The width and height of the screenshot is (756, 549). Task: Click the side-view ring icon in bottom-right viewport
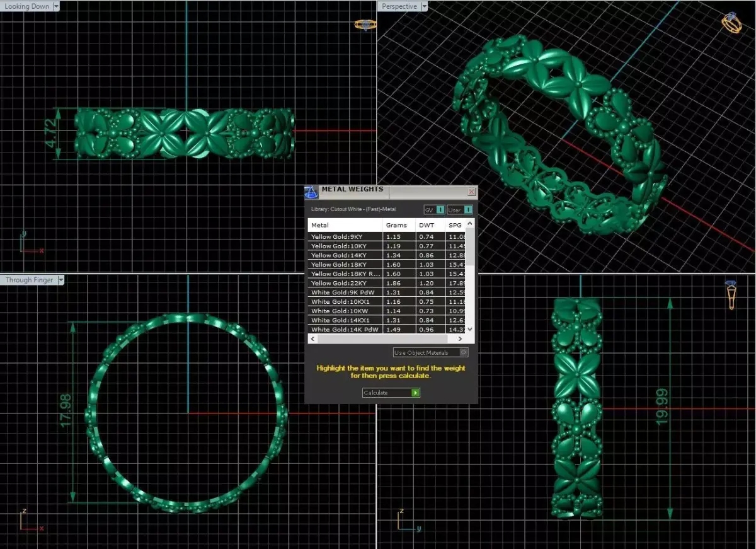coord(731,294)
